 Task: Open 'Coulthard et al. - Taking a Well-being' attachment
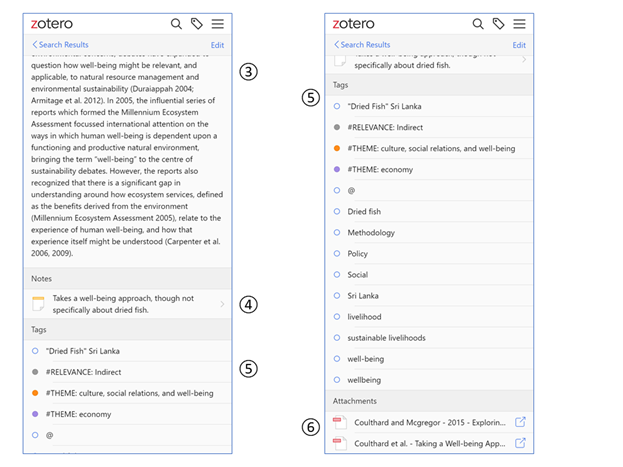[x=430, y=444]
